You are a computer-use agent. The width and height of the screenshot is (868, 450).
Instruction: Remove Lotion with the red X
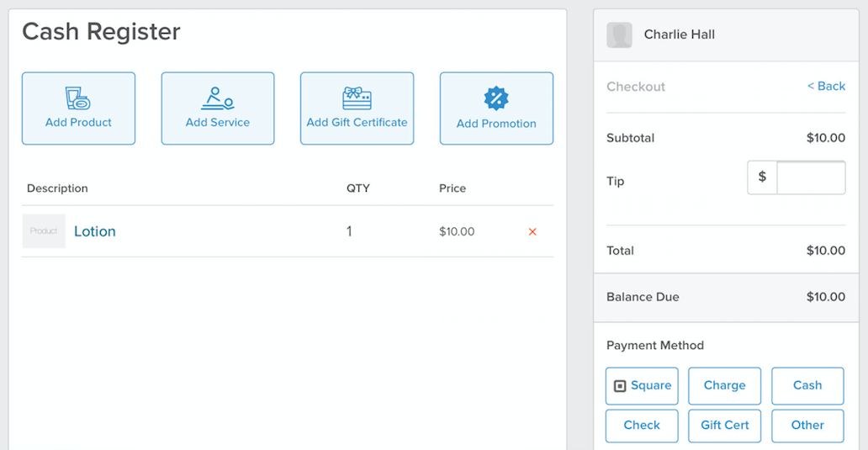click(x=532, y=232)
